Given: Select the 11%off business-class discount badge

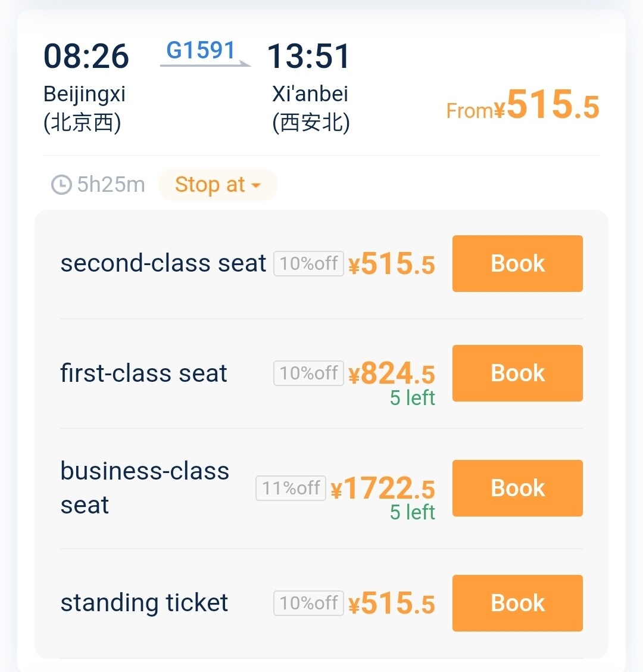Looking at the screenshot, I should 291,488.
